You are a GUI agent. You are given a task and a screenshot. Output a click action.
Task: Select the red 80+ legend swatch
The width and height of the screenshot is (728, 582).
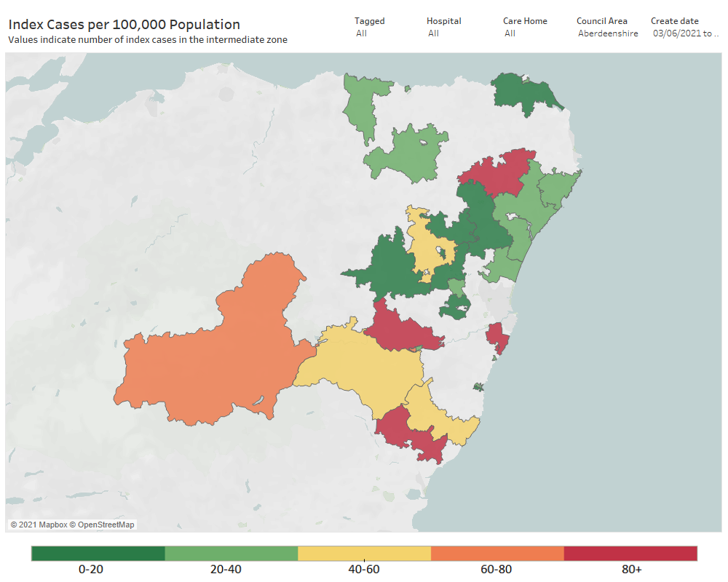pos(630,553)
